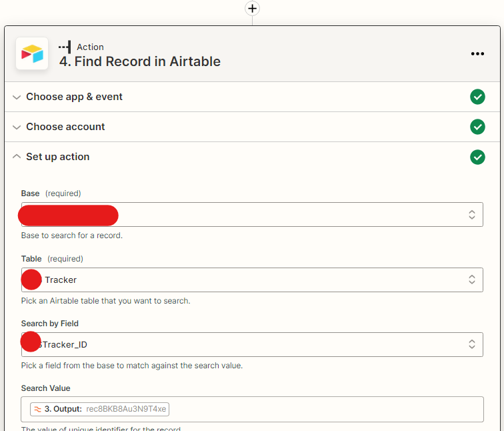Click the Action label above the title
Image resolution: width=504 pixels, height=431 pixels.
click(90, 47)
